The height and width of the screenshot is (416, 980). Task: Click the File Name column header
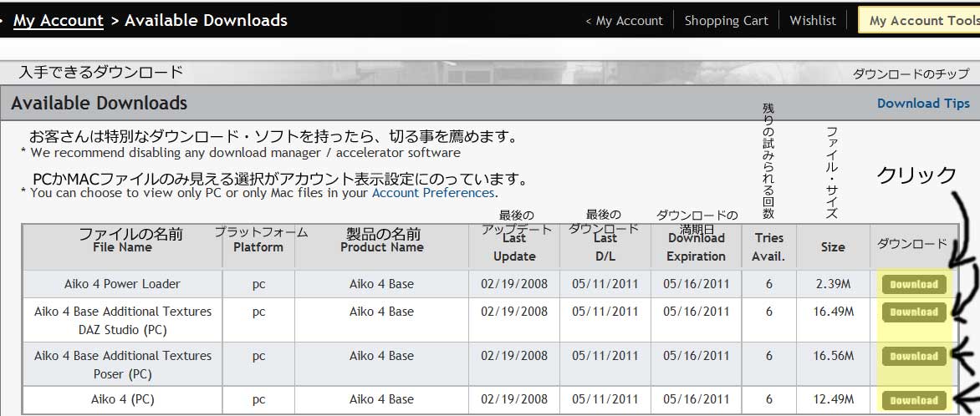122,247
